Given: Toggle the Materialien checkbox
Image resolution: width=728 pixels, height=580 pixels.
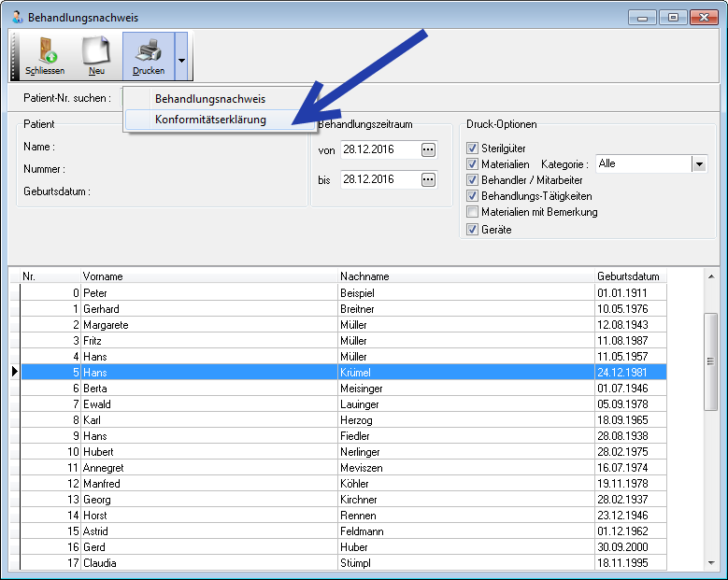Looking at the screenshot, I should point(472,163).
